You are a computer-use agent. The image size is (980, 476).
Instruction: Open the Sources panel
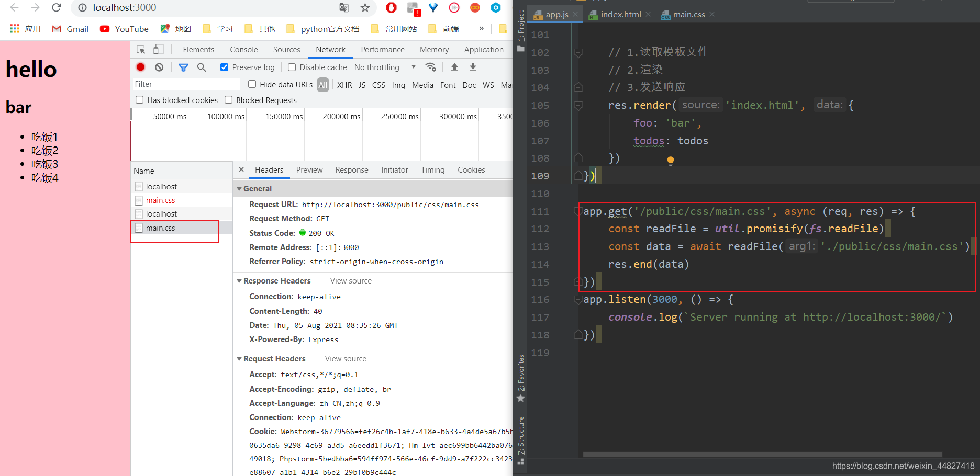tap(286, 50)
